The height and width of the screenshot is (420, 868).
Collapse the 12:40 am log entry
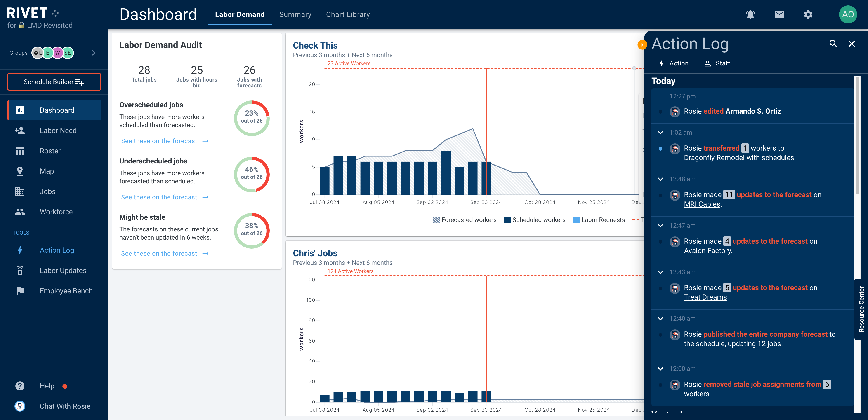pyautogui.click(x=660, y=318)
